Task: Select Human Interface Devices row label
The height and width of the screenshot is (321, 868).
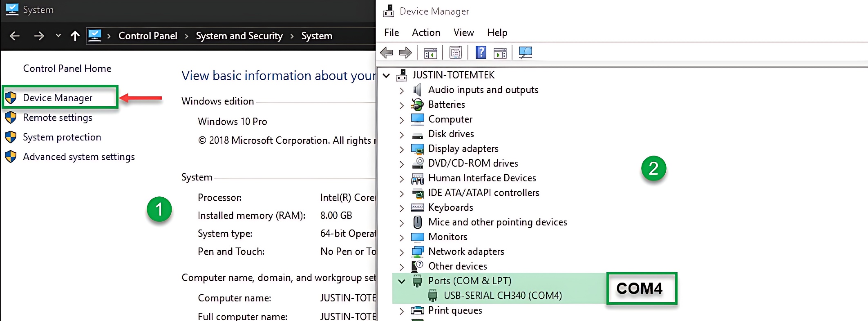Action: (x=482, y=178)
